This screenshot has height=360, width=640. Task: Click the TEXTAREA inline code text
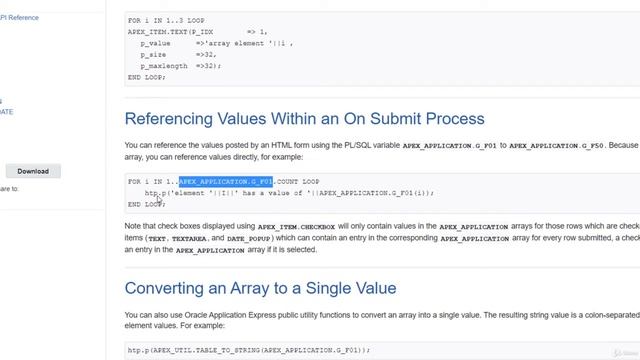pyautogui.click(x=189, y=238)
